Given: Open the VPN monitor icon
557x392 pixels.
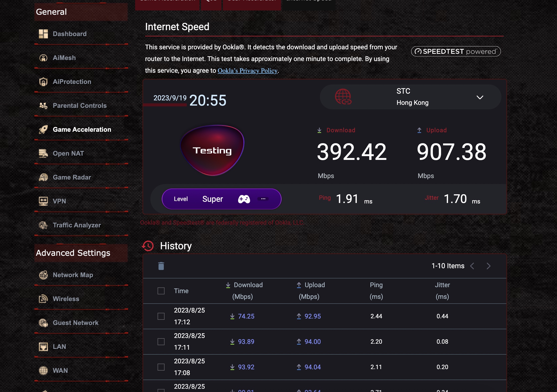Looking at the screenshot, I should (43, 201).
